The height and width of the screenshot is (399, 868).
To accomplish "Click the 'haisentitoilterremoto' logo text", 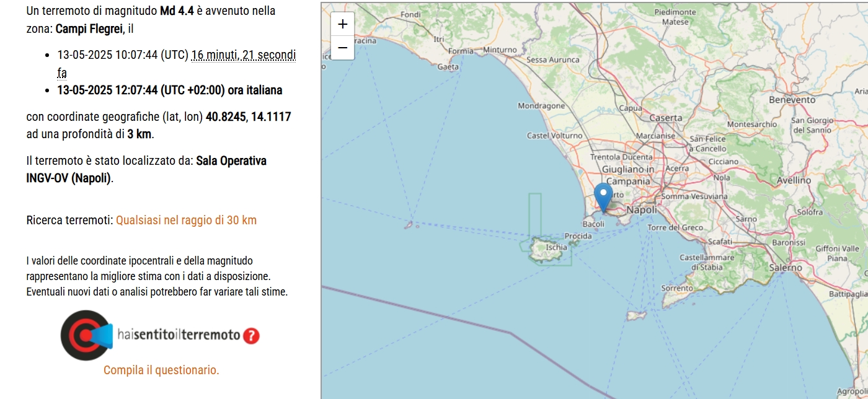I will 179,335.
